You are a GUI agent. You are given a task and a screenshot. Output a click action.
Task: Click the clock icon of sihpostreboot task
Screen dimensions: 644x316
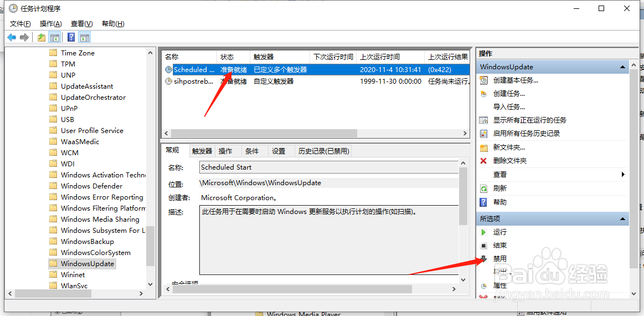pos(168,81)
